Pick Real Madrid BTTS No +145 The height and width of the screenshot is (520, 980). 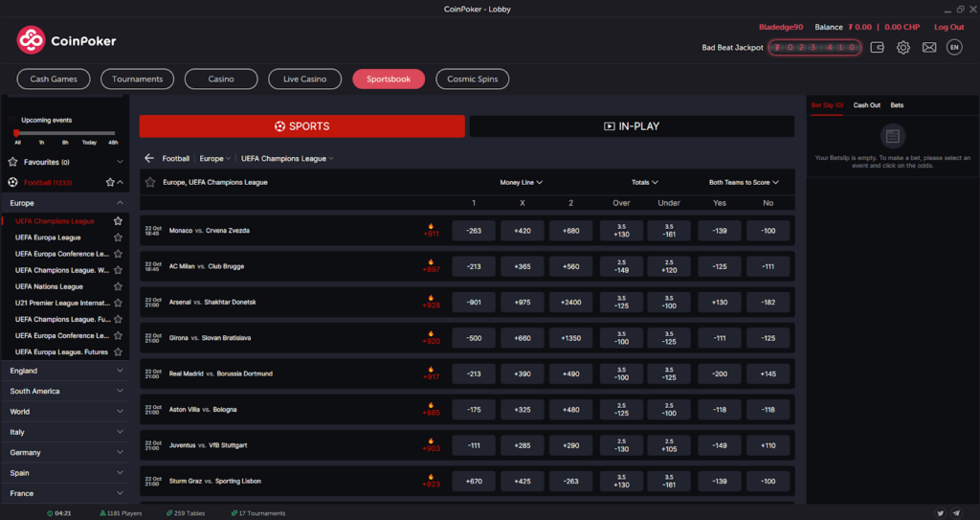[x=768, y=373]
